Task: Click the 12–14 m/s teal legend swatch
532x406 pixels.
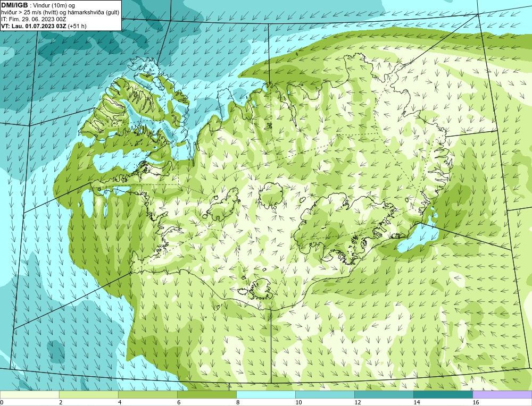Action: tap(384, 394)
